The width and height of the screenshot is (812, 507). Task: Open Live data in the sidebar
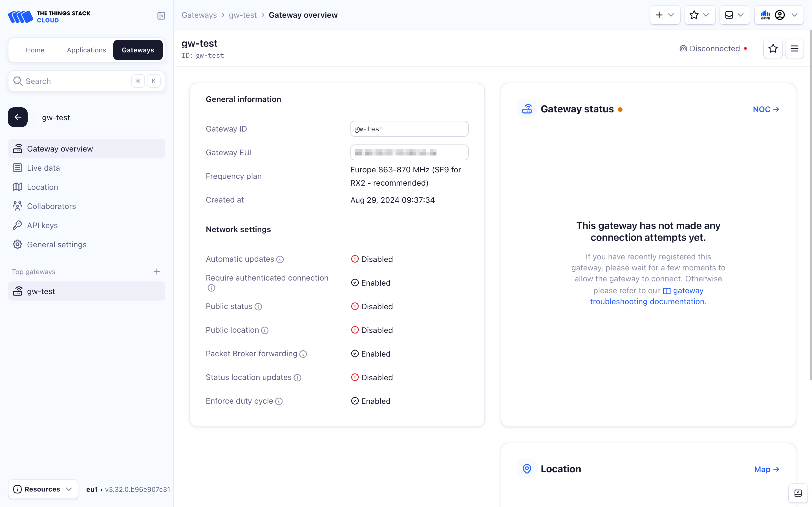click(x=43, y=168)
